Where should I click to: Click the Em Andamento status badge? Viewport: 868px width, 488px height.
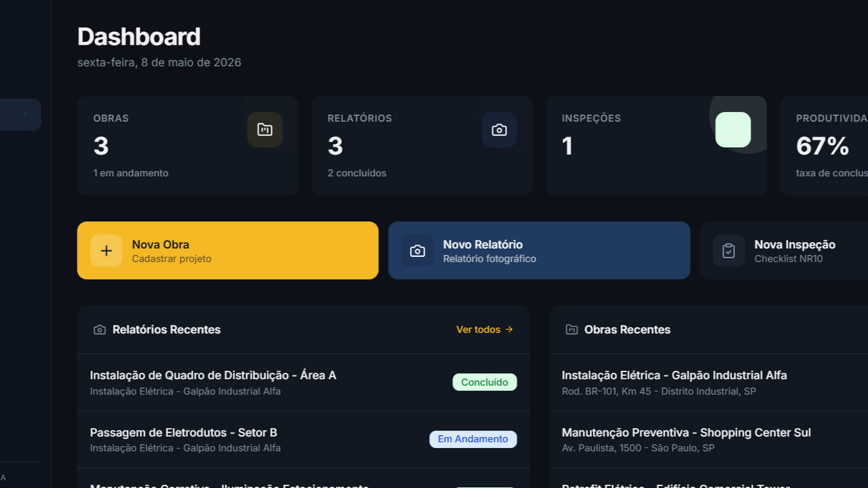(473, 439)
